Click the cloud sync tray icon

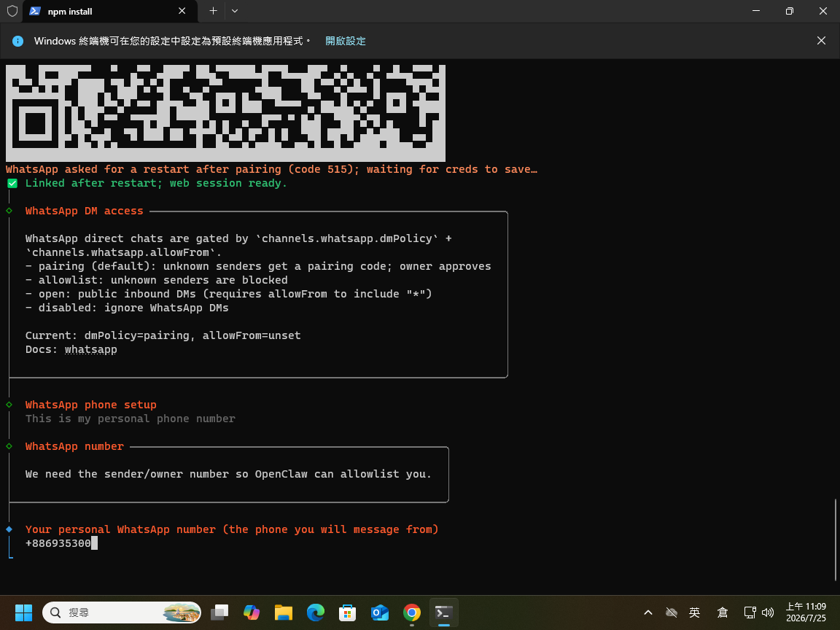tap(672, 612)
